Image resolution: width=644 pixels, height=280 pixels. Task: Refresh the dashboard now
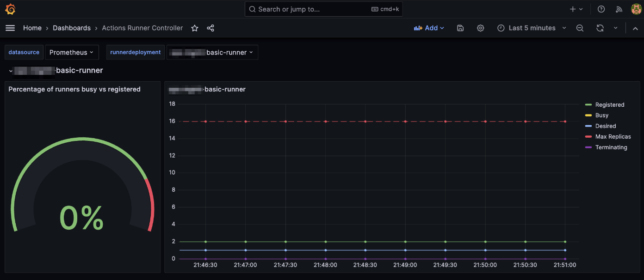(600, 28)
